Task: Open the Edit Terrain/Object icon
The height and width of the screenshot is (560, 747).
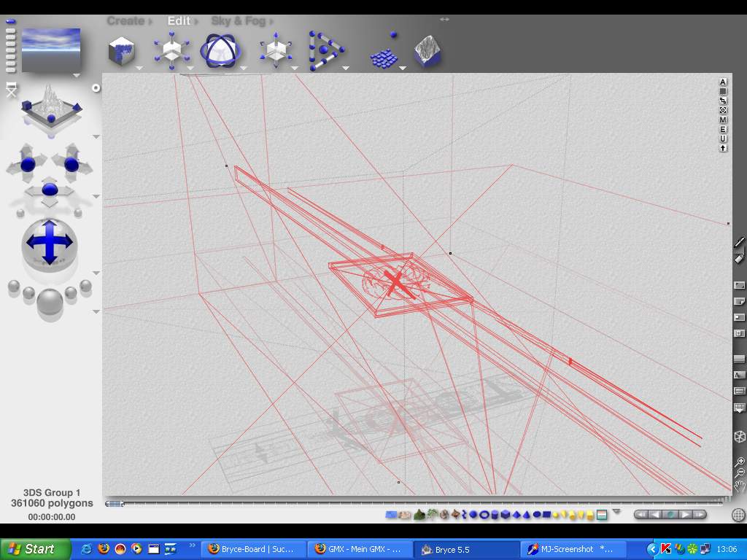Action: 427,50
